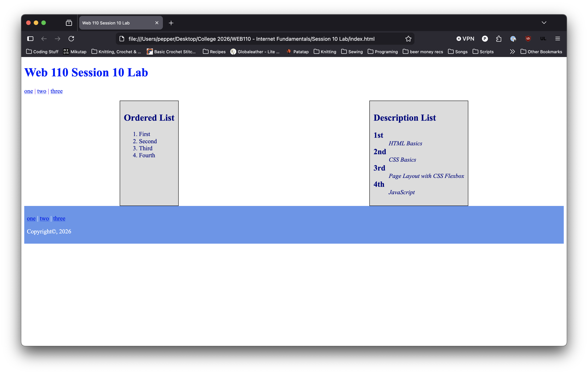Click the list item Second
The image size is (588, 374).
coord(148,141)
